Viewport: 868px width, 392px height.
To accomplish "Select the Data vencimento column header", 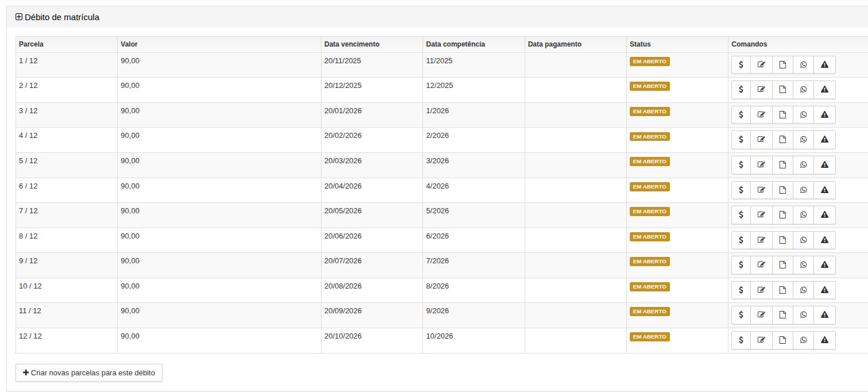I will tap(352, 44).
